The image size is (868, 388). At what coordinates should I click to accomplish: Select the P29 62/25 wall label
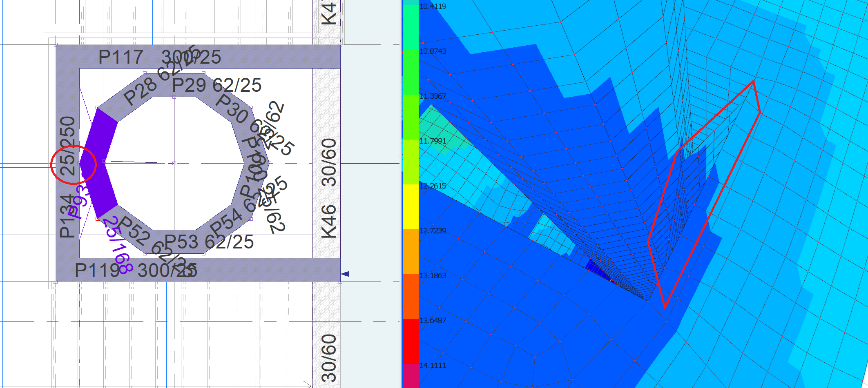[x=216, y=85]
